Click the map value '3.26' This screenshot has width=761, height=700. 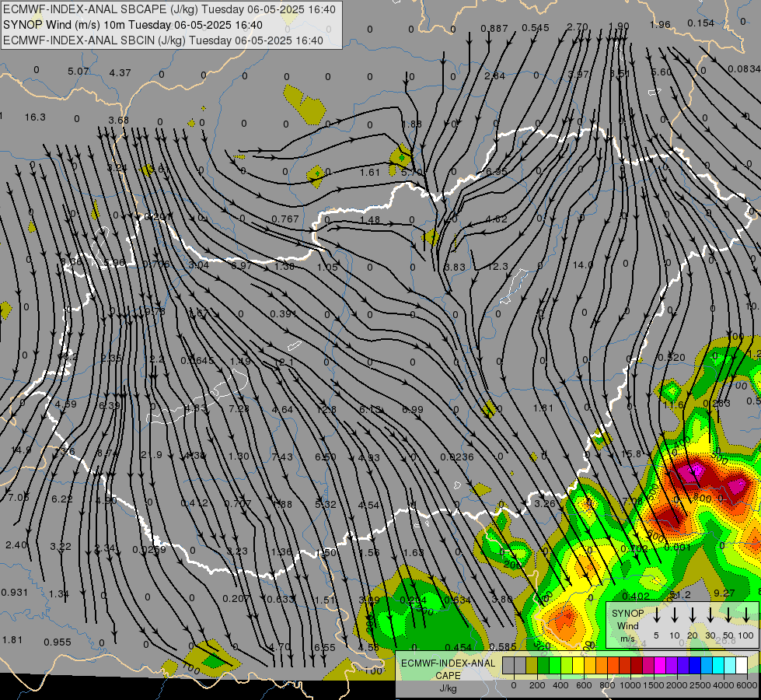click(545, 503)
